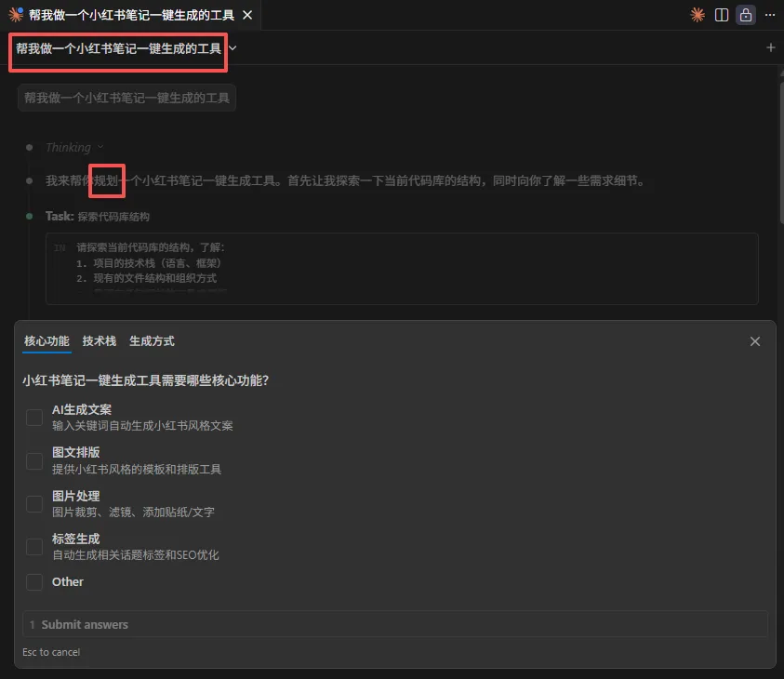This screenshot has width=784, height=679.
Task: Close the 帮我做一个小红书笔记 editor tab
Action: pyautogui.click(x=247, y=15)
